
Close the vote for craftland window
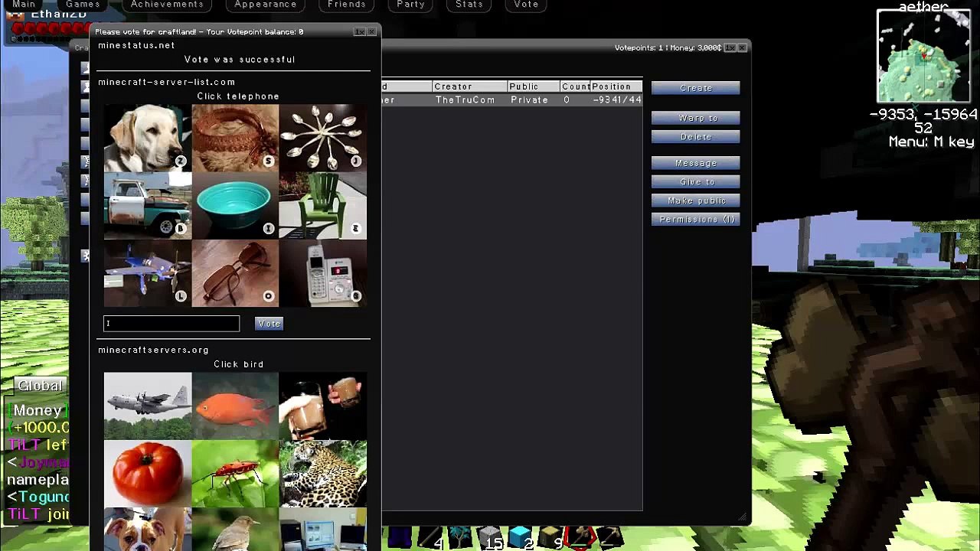coord(372,31)
